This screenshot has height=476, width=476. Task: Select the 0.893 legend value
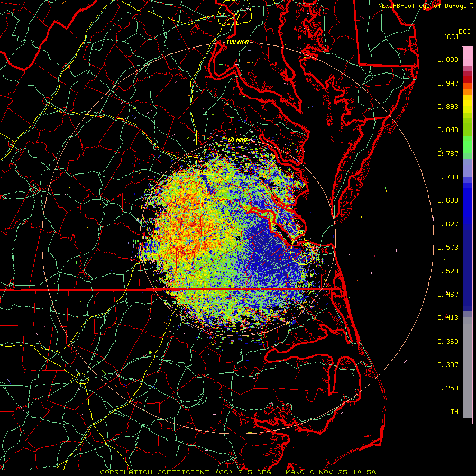pos(448,106)
